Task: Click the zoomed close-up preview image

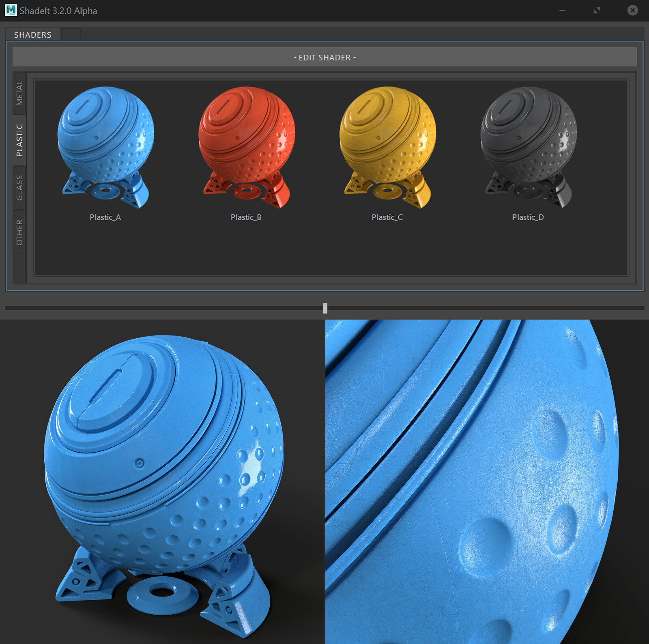Action: click(487, 479)
